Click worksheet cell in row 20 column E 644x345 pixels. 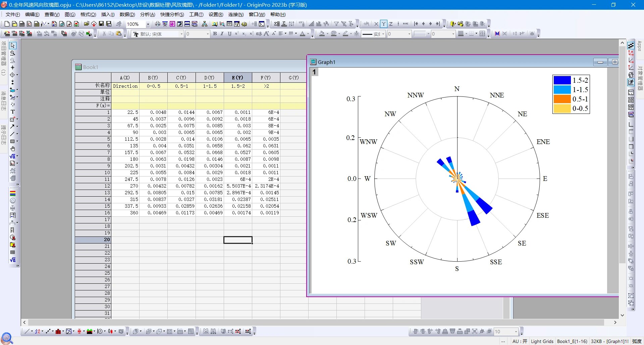238,240
